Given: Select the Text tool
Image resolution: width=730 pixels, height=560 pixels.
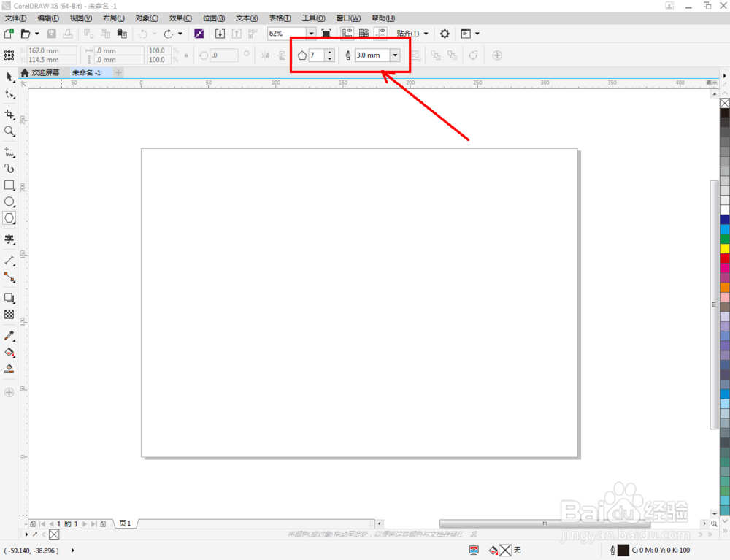Looking at the screenshot, I should pyautogui.click(x=9, y=239).
